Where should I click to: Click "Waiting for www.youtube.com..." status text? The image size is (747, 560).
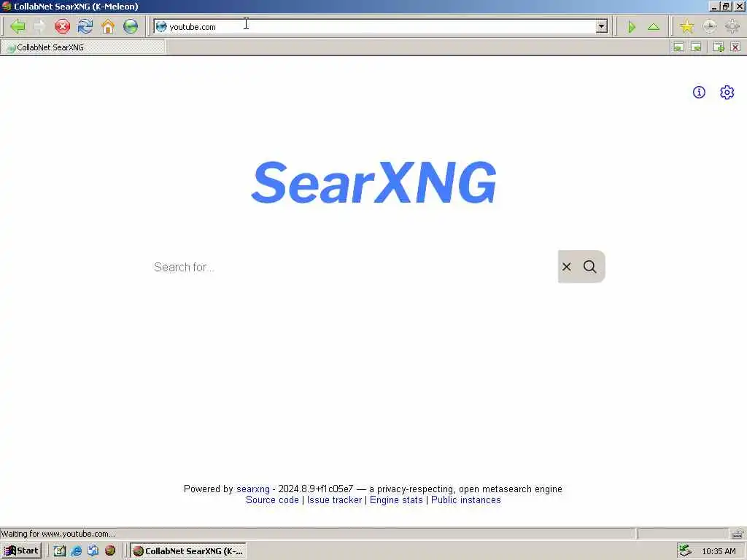pos(58,534)
